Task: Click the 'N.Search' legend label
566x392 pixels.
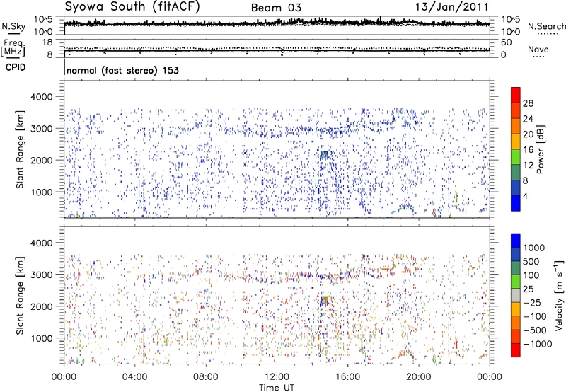Action: (x=546, y=26)
